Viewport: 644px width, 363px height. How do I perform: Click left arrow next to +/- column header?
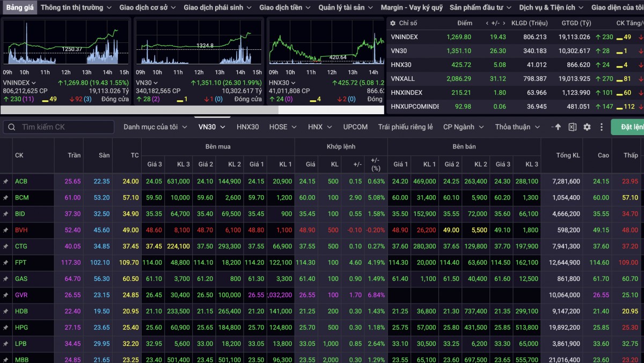[x=487, y=24]
